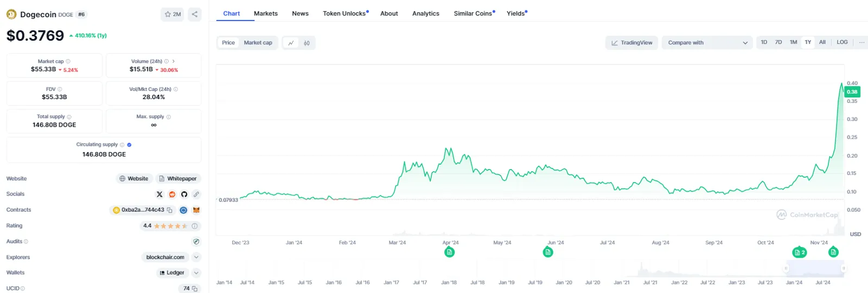The image size is (868, 293).
Task: Open Vol/Mkt Cap (24h) info icon
Action: (x=175, y=89)
